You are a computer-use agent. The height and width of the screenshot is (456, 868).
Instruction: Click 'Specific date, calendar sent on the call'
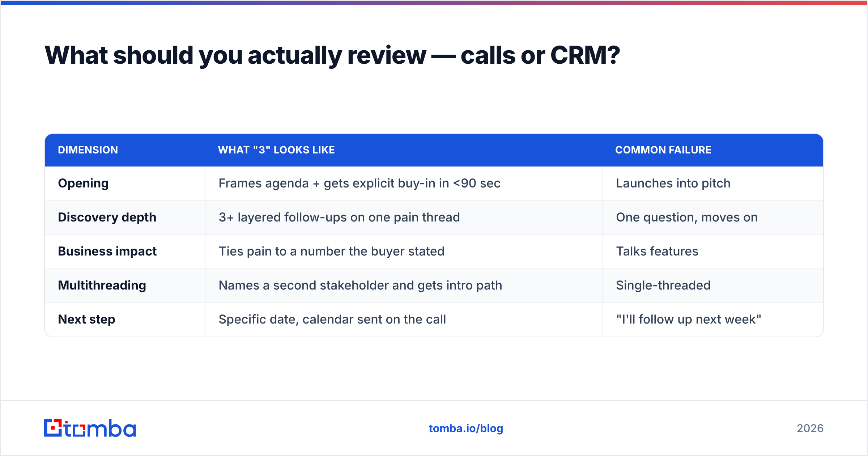click(x=332, y=320)
